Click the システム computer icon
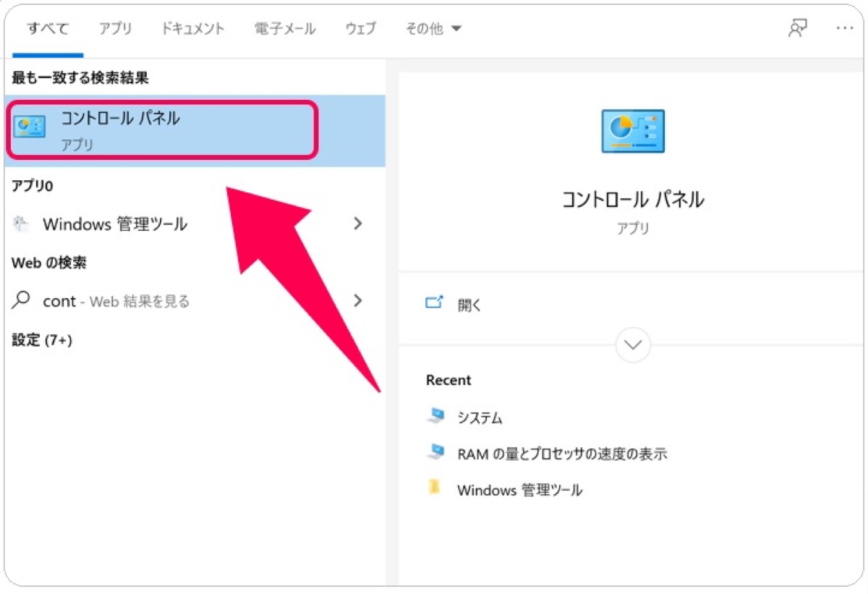This screenshot has height=594, width=868. click(435, 415)
